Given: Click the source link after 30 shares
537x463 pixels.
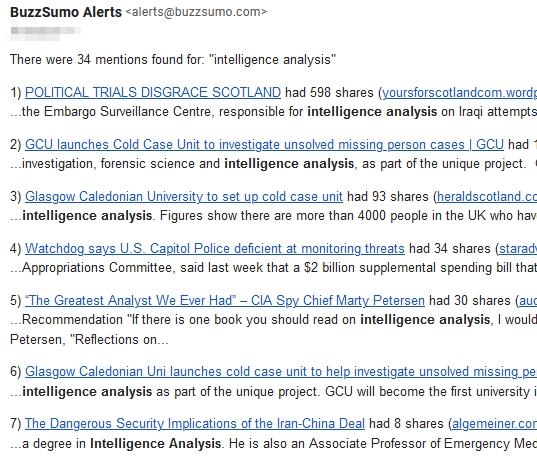Looking at the screenshot, I should [x=528, y=300].
